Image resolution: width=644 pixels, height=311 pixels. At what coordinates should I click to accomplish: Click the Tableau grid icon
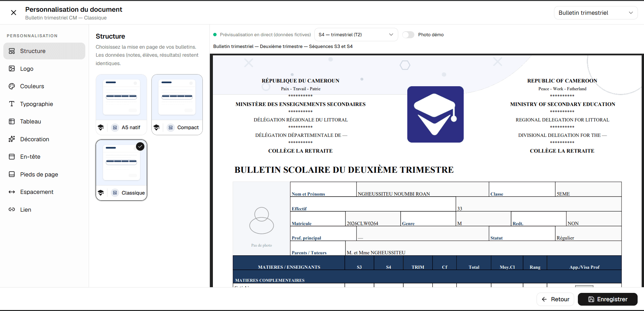pos(12,121)
